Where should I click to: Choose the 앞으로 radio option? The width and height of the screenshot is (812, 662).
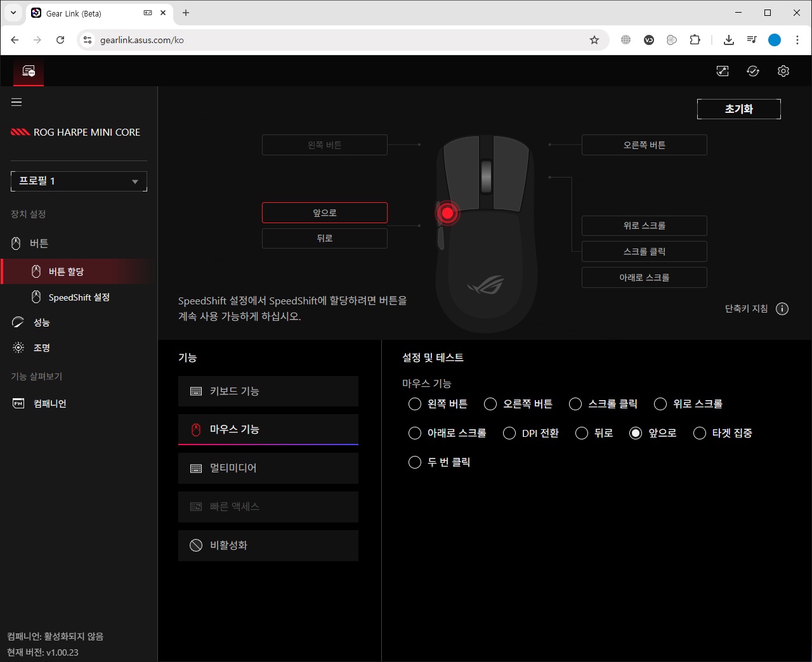pos(636,433)
